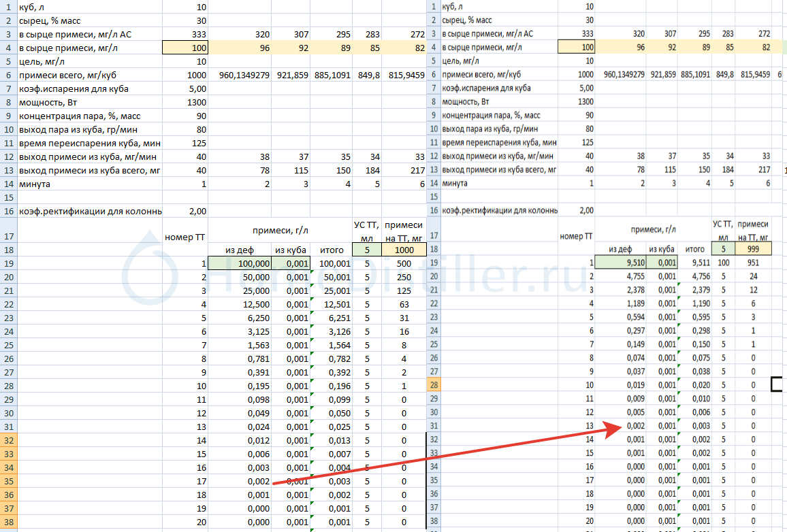Select 'минута' label in left sheet

tap(35, 184)
